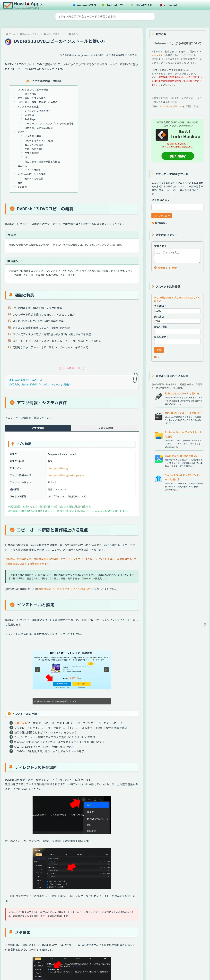
Task: Click the MPC-BE clapperboard thumbnail
Action: click(158, 416)
